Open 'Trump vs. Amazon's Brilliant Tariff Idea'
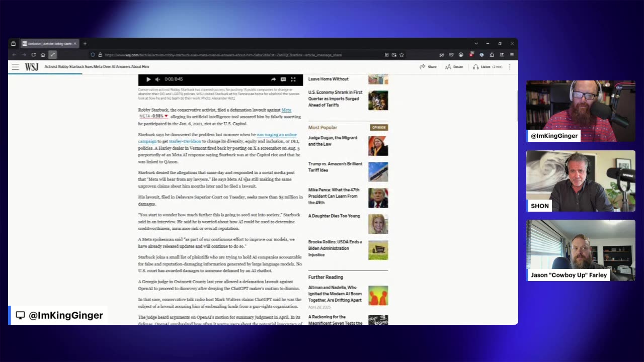 click(x=335, y=167)
